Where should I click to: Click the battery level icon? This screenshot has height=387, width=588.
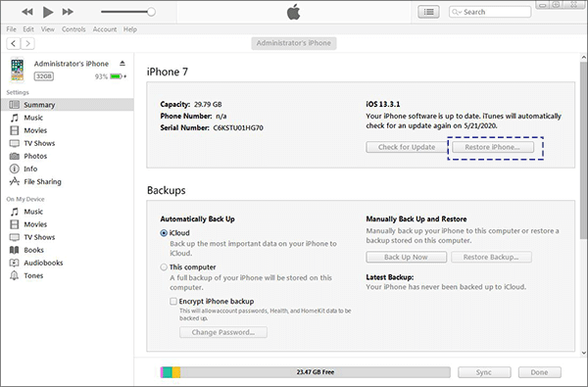pyautogui.click(x=117, y=76)
